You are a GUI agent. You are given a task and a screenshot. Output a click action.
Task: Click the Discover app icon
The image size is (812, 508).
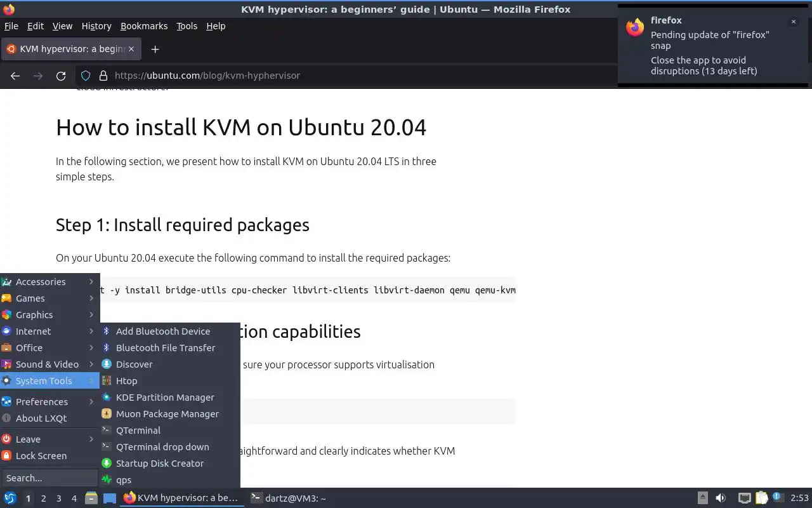pyautogui.click(x=107, y=364)
